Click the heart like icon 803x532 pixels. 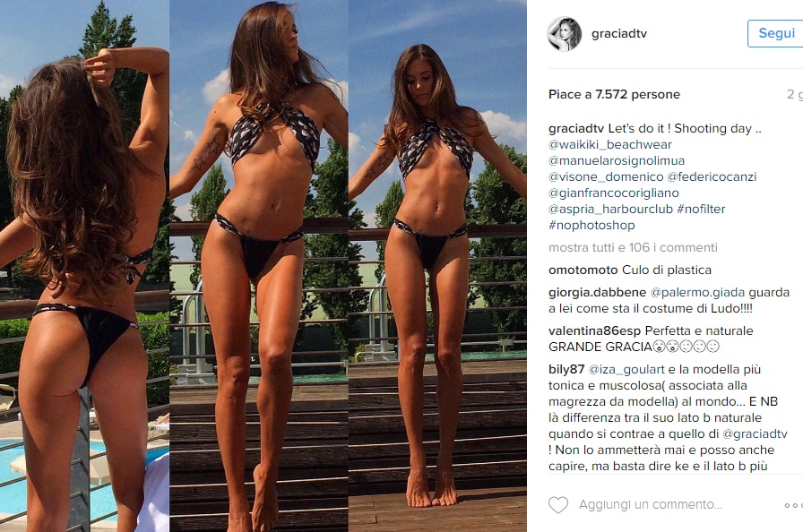[558, 505]
